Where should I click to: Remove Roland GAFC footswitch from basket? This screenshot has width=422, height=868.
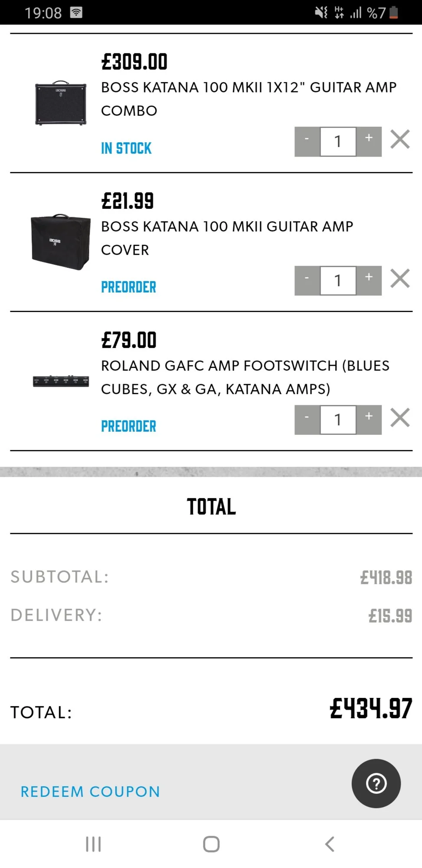pyautogui.click(x=400, y=418)
